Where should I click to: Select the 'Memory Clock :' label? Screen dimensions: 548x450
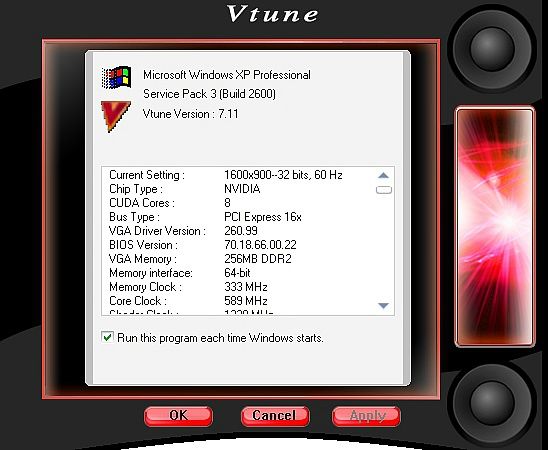click(145, 287)
